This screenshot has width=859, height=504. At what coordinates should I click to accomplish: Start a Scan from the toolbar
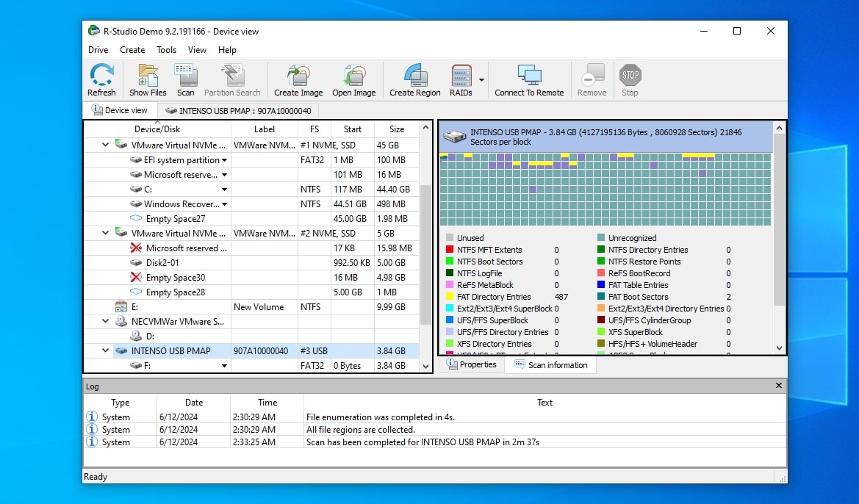coord(186,75)
